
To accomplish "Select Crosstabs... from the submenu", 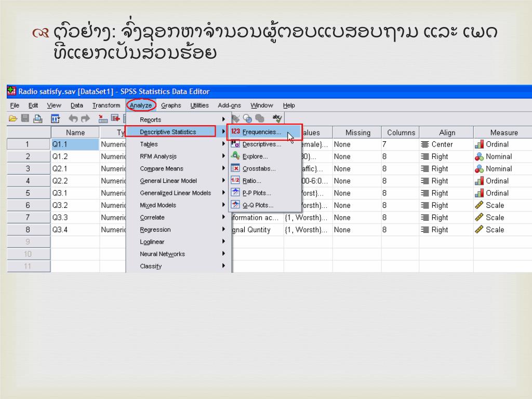I will (264, 169).
